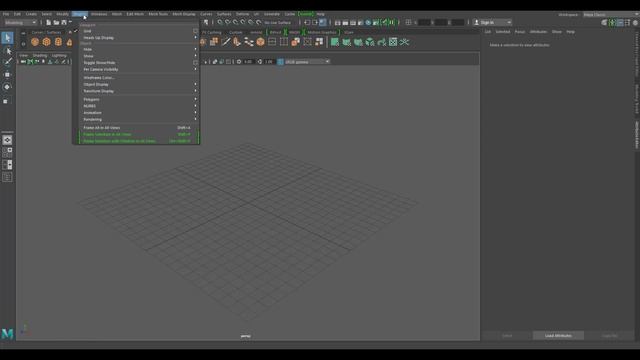Image resolution: width=640 pixels, height=360 pixels.
Task: Click the New Scene icon
Action: pyautogui.click(x=49, y=22)
